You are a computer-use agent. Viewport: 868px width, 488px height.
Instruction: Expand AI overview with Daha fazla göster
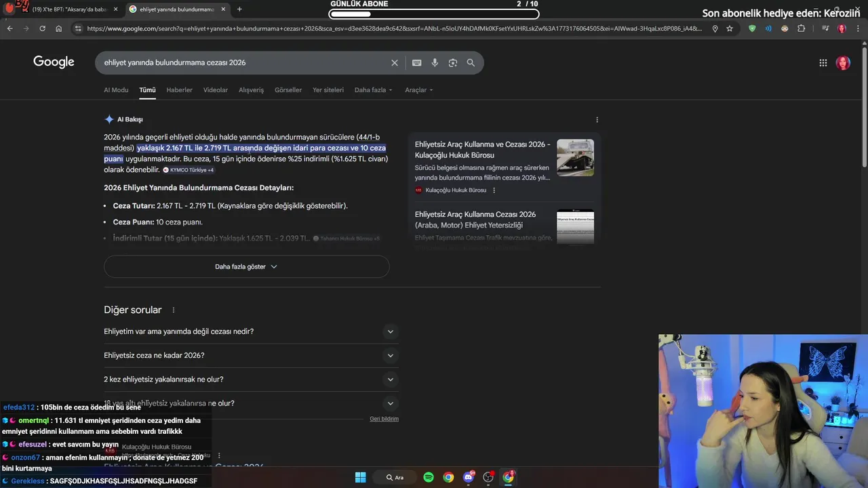click(x=246, y=266)
